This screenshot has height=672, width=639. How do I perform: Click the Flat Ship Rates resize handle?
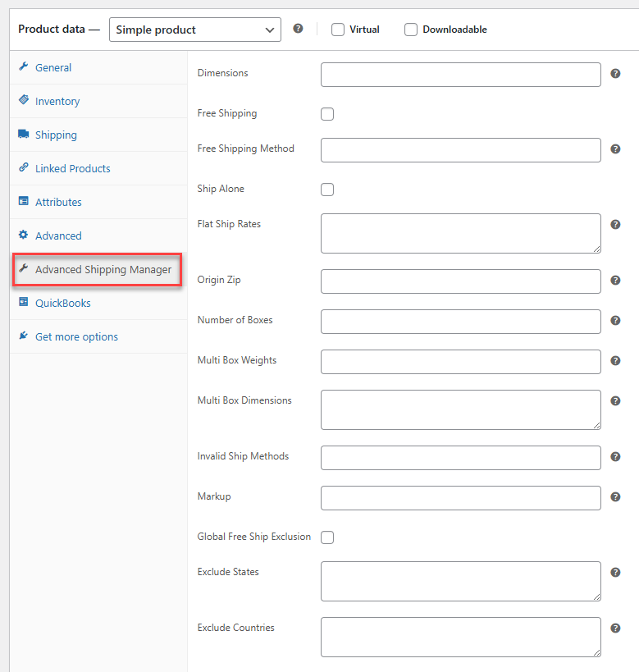596,249
